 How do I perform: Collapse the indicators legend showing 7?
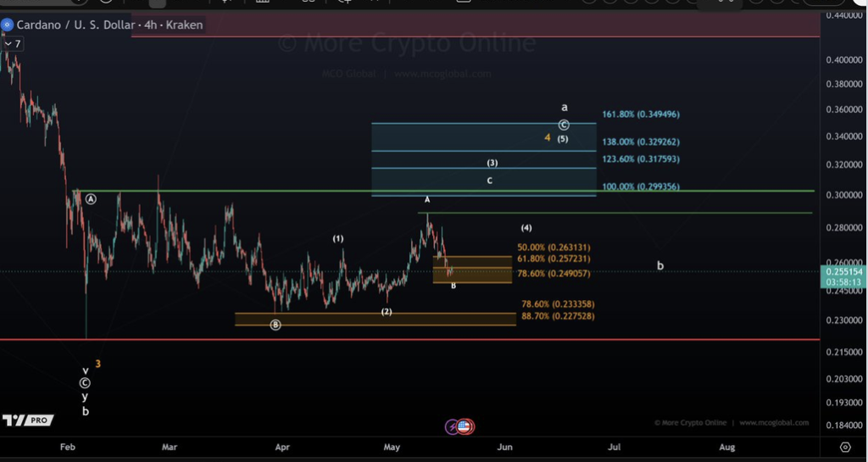pyautogui.click(x=12, y=44)
